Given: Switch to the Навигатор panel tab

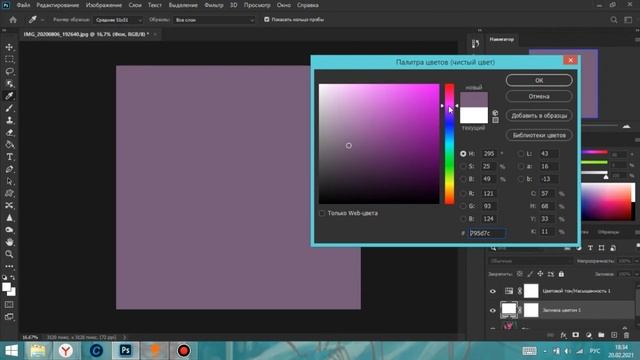Looking at the screenshot, I should coord(502,40).
